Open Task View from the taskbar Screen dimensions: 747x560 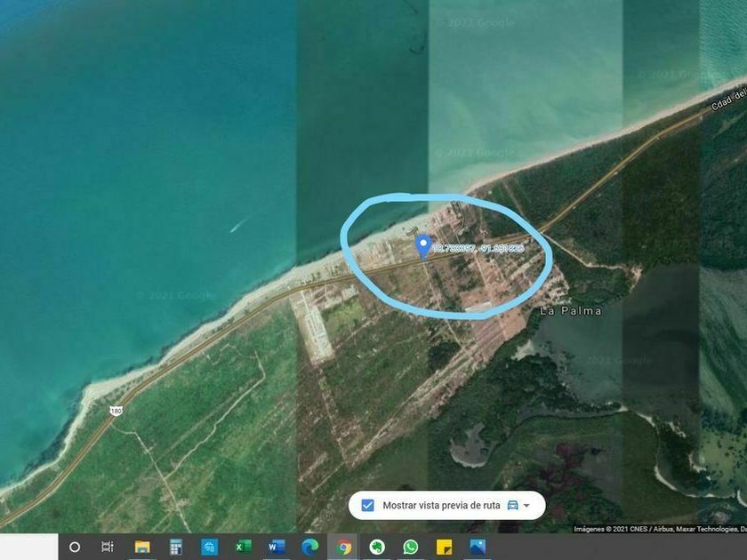pos(108,548)
